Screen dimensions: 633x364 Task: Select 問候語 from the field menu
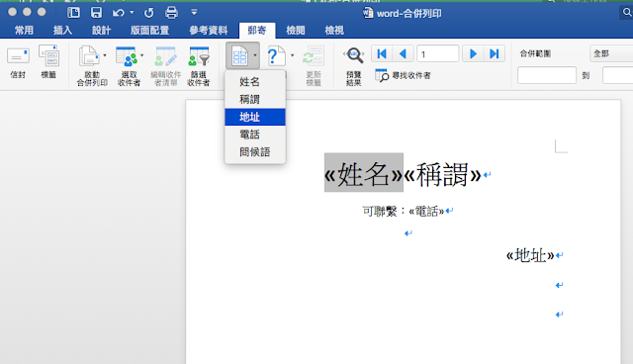255,152
